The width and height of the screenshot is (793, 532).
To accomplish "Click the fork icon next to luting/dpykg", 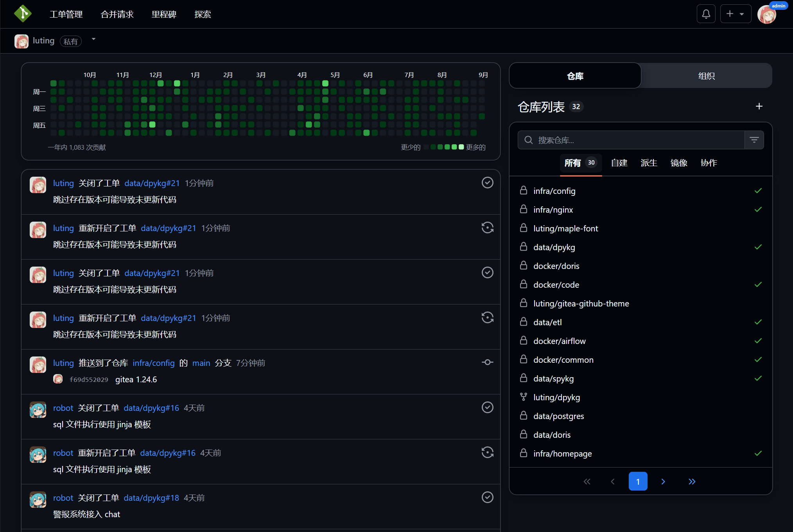I will [x=524, y=397].
